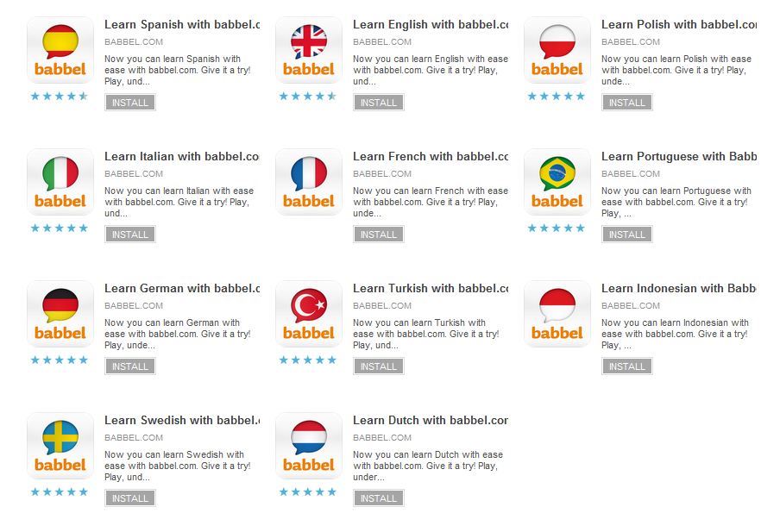Select the German flag babbel app icon
This screenshot has height=532, width=780.
[x=60, y=314]
